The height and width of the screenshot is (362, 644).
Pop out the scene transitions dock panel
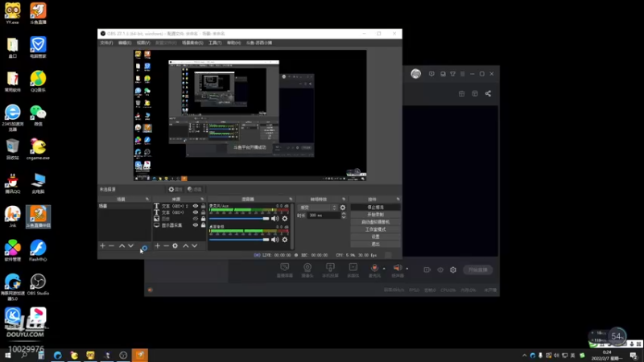(x=344, y=199)
